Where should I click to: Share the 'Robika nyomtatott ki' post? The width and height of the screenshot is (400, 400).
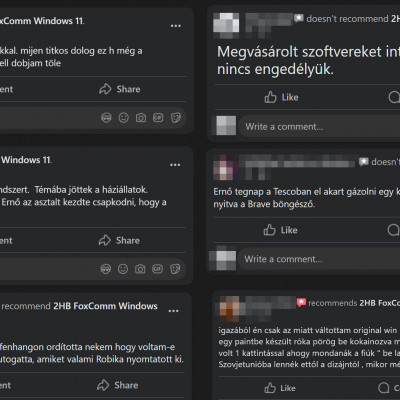point(117,385)
